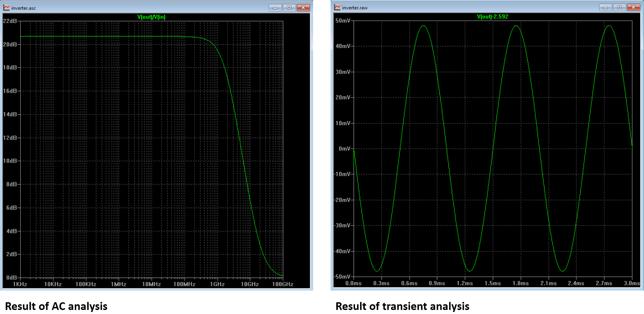Click the 1.8ms time axis label

[x=521, y=283]
